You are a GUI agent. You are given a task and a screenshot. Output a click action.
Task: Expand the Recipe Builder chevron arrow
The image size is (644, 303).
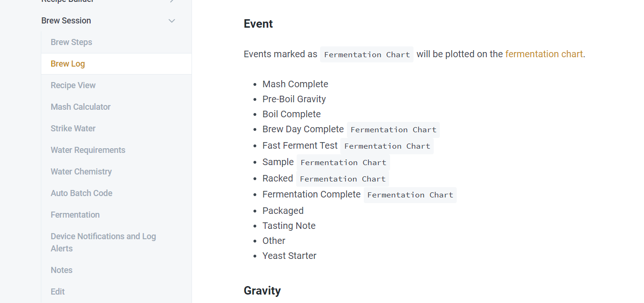click(172, 1)
